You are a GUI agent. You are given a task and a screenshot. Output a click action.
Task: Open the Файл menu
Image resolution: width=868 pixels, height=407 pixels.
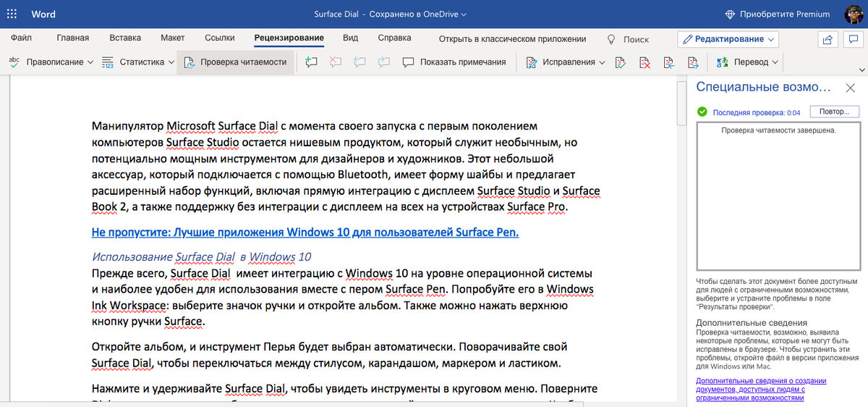coord(22,38)
